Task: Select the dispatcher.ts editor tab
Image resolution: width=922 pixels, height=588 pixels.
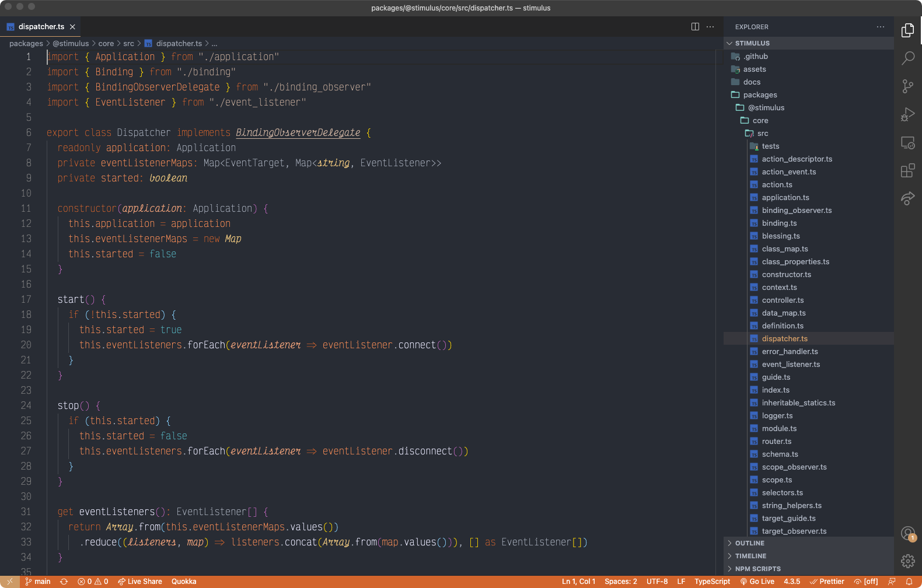Action: tap(41, 27)
